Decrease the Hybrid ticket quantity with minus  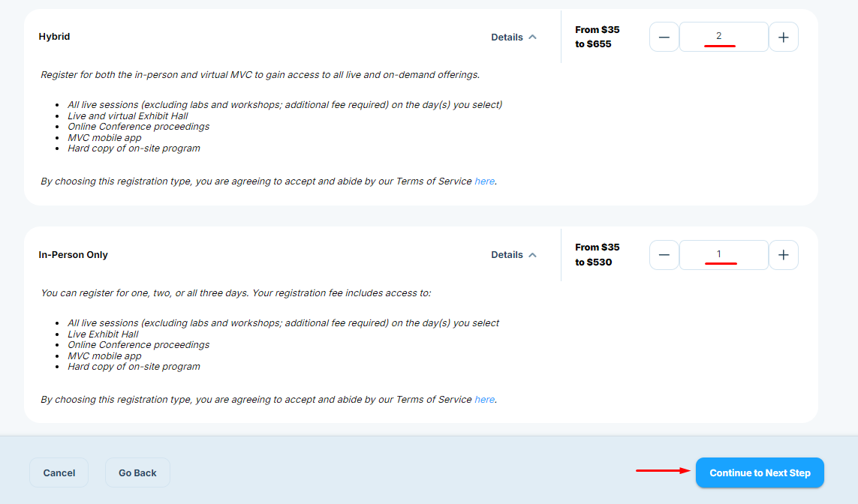(x=664, y=37)
